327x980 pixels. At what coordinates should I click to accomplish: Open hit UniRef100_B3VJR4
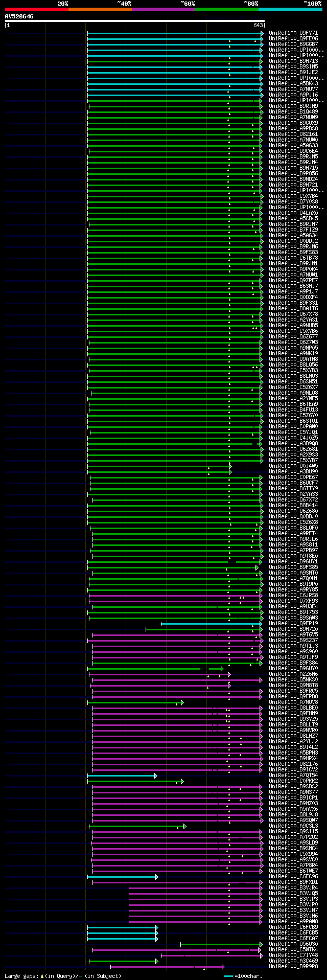pos(293,888)
